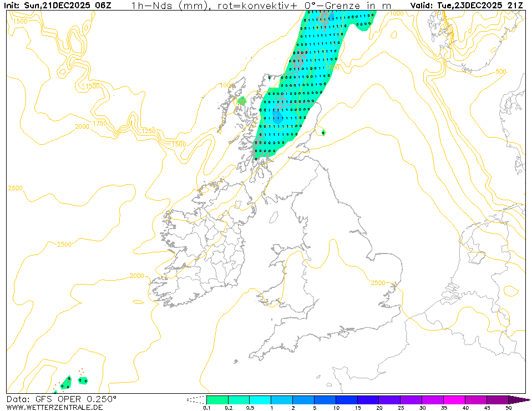
Task: Click the 10–15 mm dark blue legend swatch
Action: click(x=347, y=399)
